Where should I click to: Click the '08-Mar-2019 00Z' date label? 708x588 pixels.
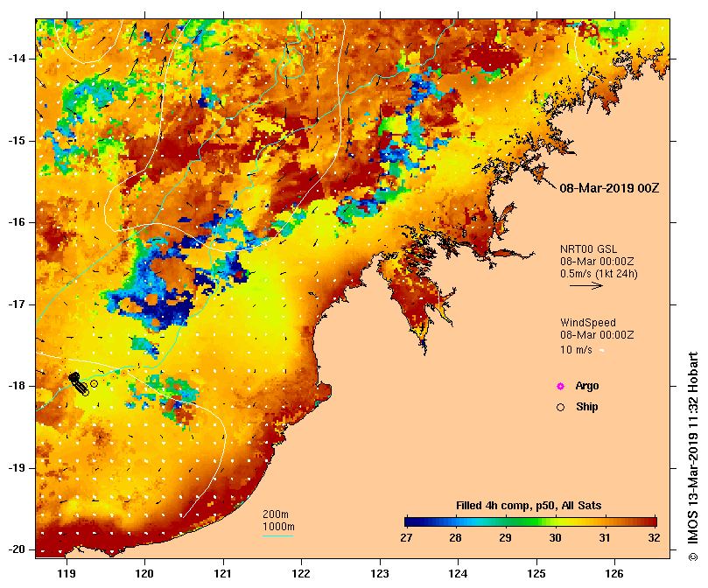point(609,188)
